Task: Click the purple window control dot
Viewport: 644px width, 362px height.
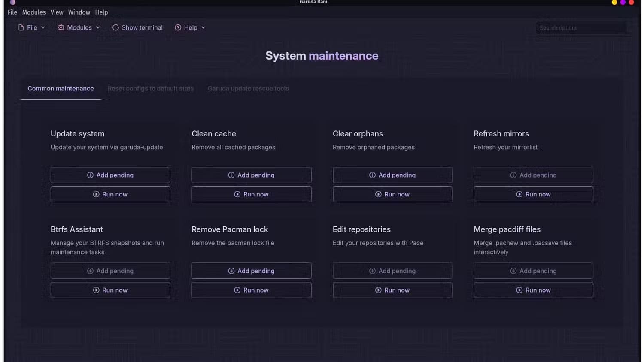Action: (x=623, y=3)
